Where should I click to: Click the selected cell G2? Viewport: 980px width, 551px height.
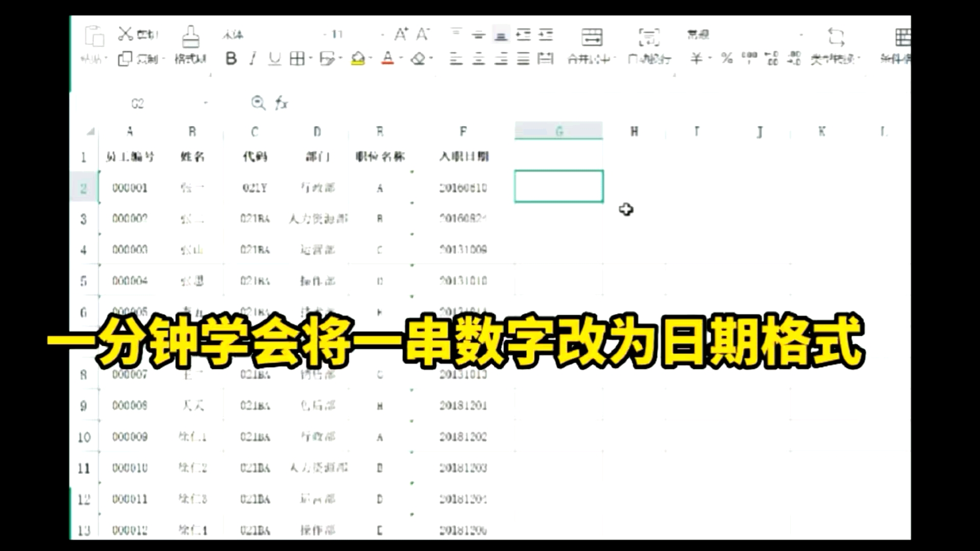(x=559, y=186)
